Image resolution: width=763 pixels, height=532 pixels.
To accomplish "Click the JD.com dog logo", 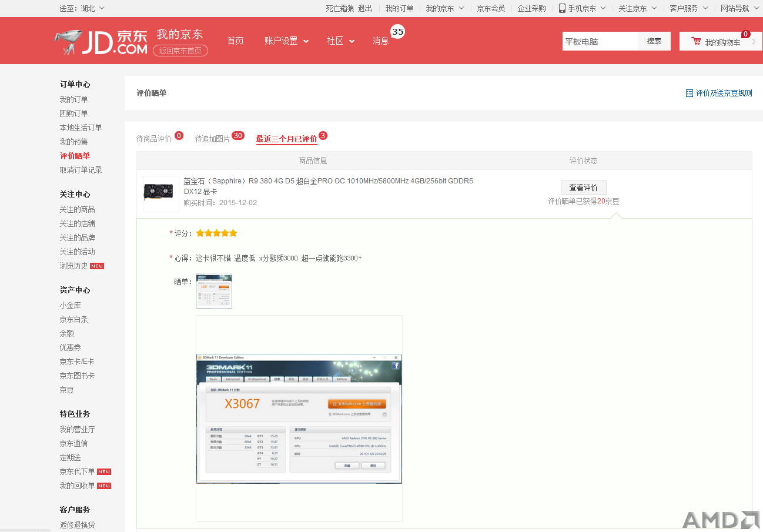I will coord(101,42).
